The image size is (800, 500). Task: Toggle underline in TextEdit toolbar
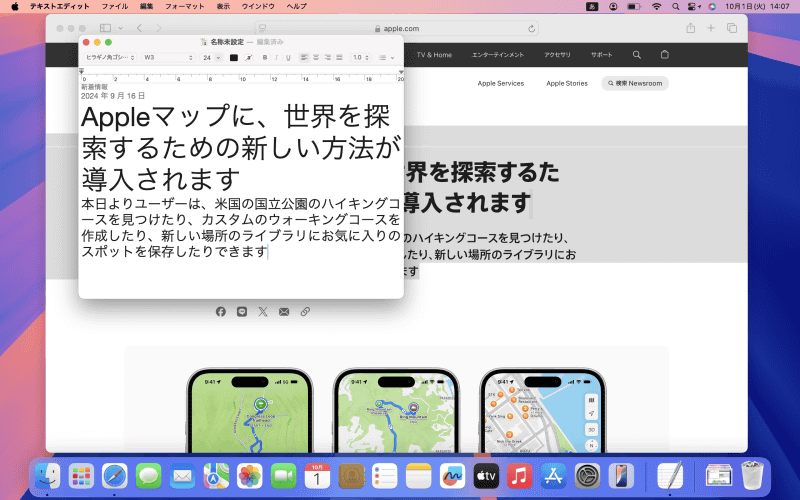(x=288, y=58)
